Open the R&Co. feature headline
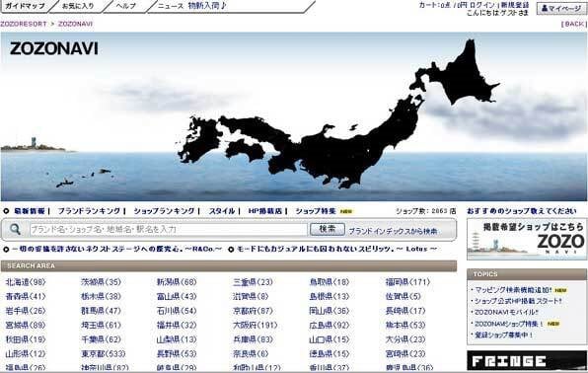 (116, 249)
